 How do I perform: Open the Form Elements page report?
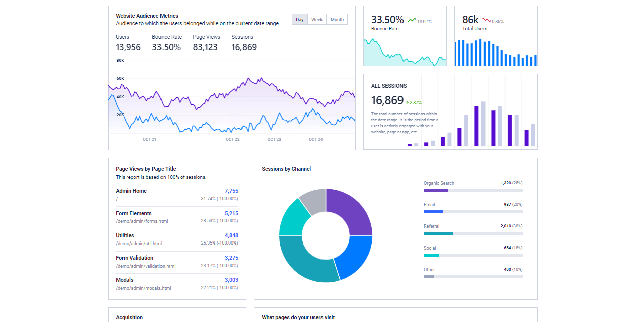click(x=133, y=213)
